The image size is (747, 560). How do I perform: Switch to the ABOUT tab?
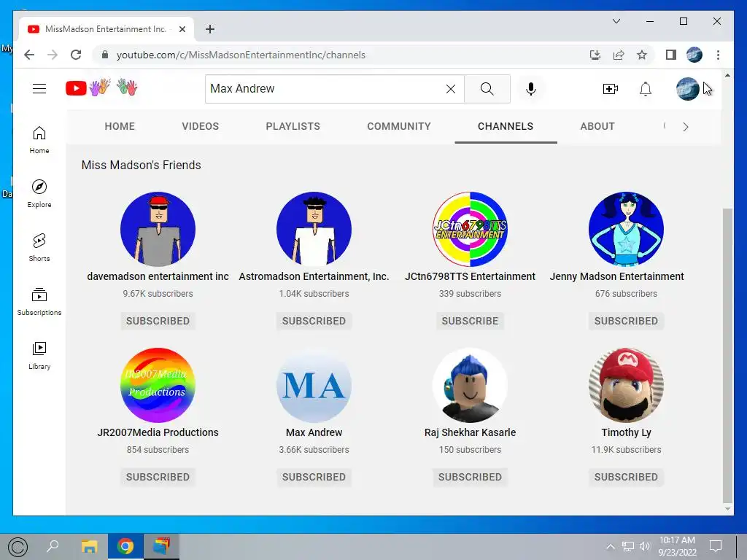597,126
